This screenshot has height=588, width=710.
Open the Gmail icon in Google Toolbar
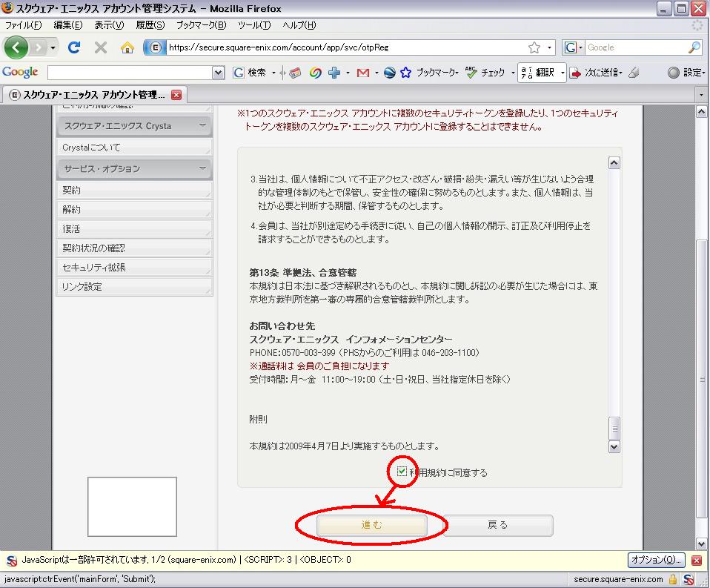[362, 73]
